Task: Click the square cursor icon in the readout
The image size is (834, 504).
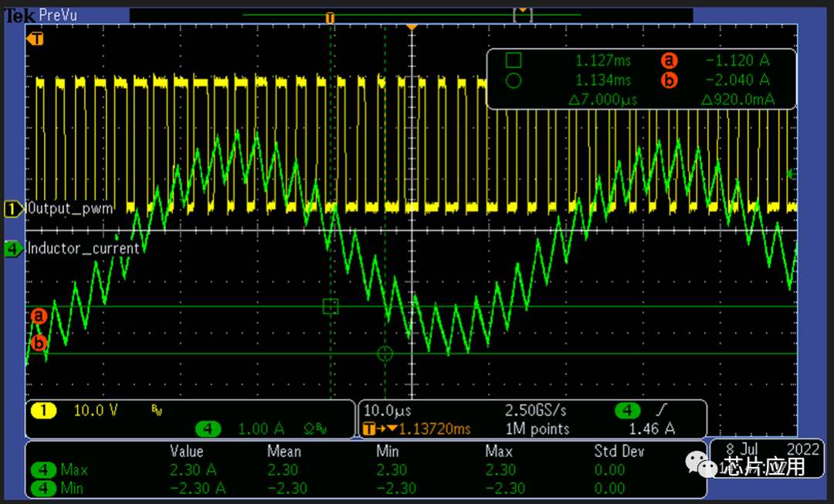Action: click(x=514, y=60)
